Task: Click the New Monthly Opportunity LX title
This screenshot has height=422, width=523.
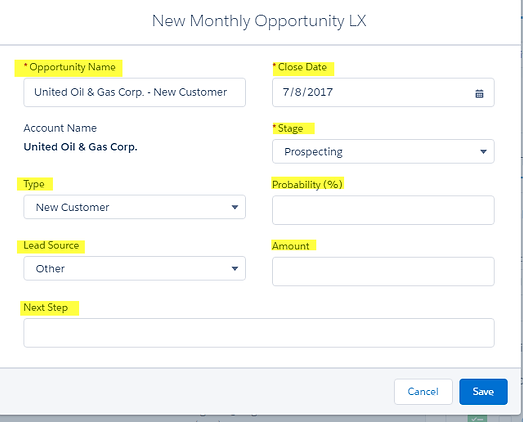Action: tap(259, 21)
